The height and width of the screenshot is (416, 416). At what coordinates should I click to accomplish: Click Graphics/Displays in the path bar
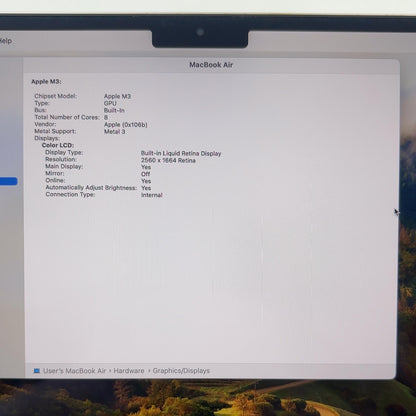point(181,371)
